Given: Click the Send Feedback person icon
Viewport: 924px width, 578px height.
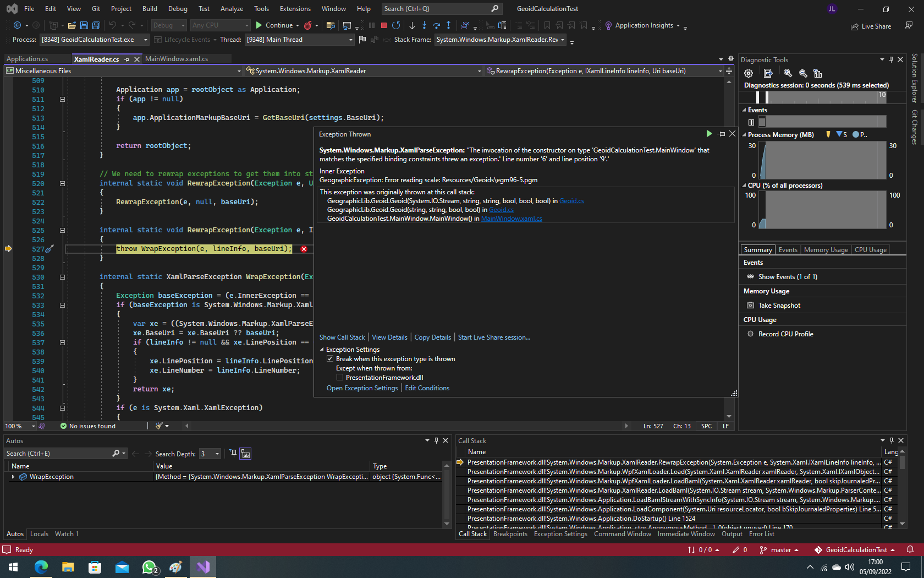Looking at the screenshot, I should pos(909,26).
